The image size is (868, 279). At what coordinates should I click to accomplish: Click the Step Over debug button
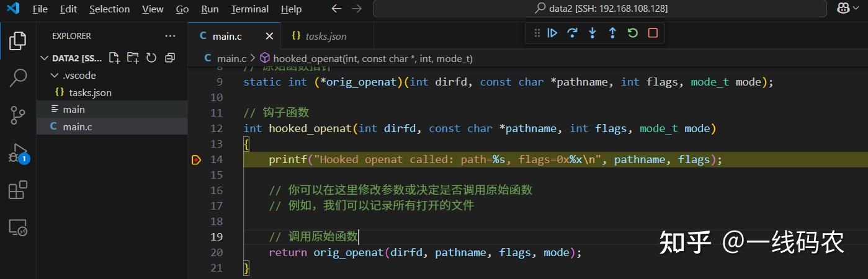pyautogui.click(x=573, y=33)
